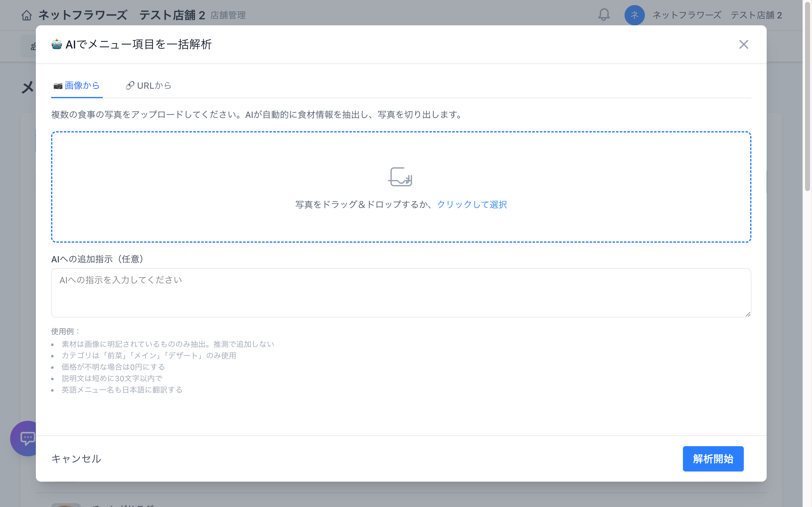Click ネットフラワーズ in the top right
Screen dimensions: 812x507
[x=686, y=15]
